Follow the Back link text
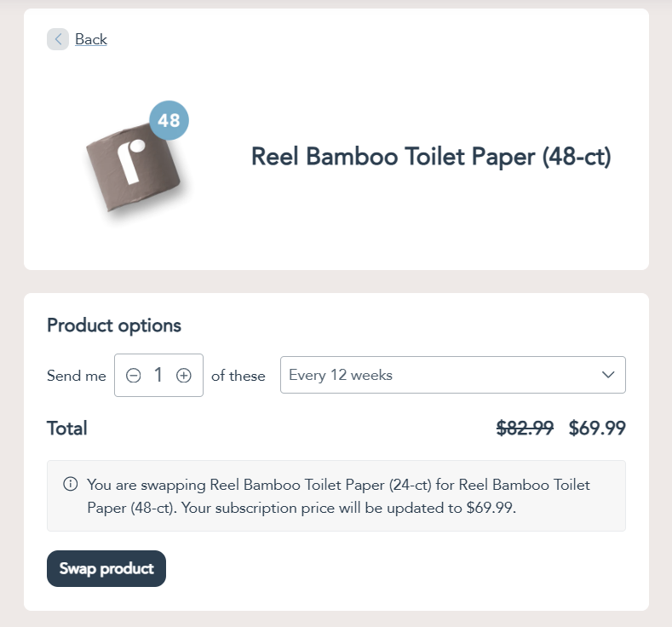 91,39
